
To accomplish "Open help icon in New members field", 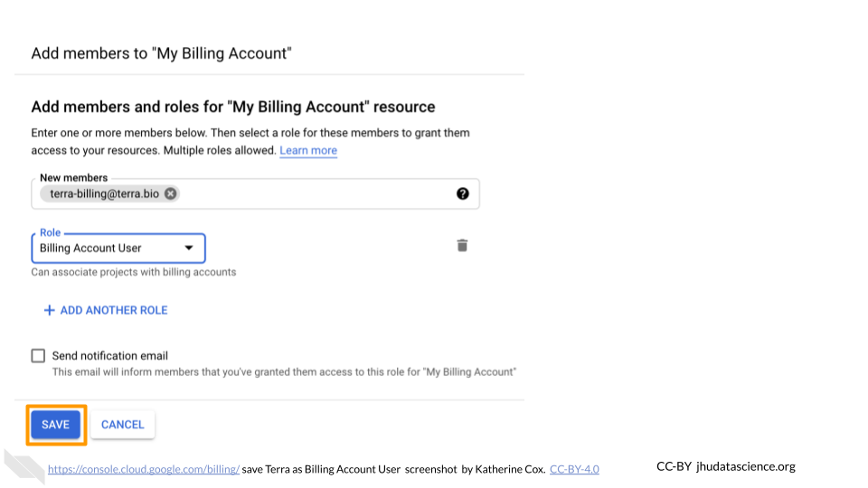I will [462, 193].
